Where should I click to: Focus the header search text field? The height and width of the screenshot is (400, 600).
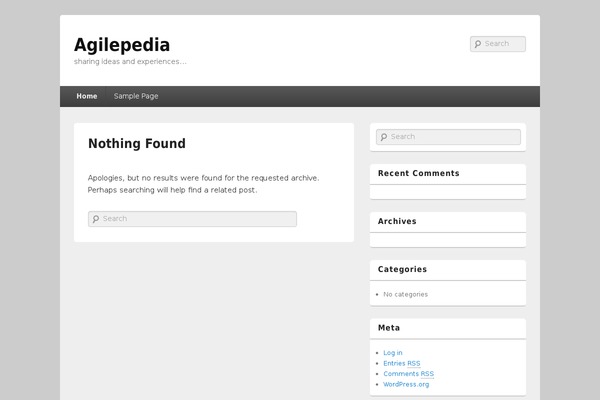(503, 44)
